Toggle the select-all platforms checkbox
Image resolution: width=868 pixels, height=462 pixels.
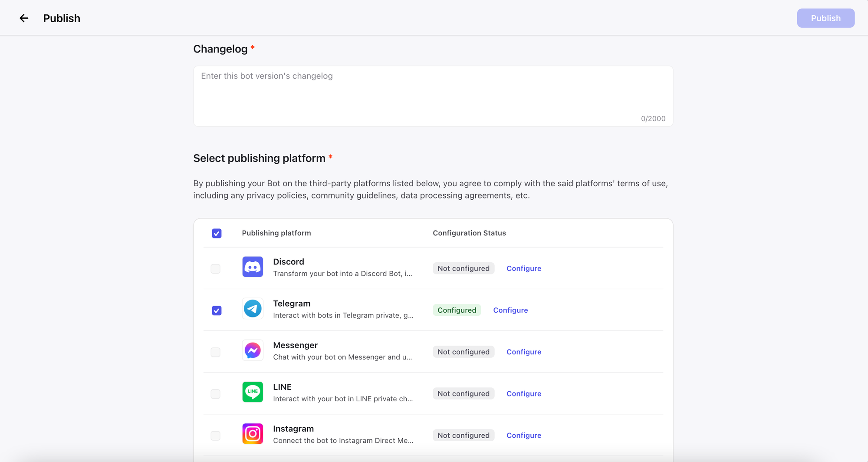click(217, 234)
